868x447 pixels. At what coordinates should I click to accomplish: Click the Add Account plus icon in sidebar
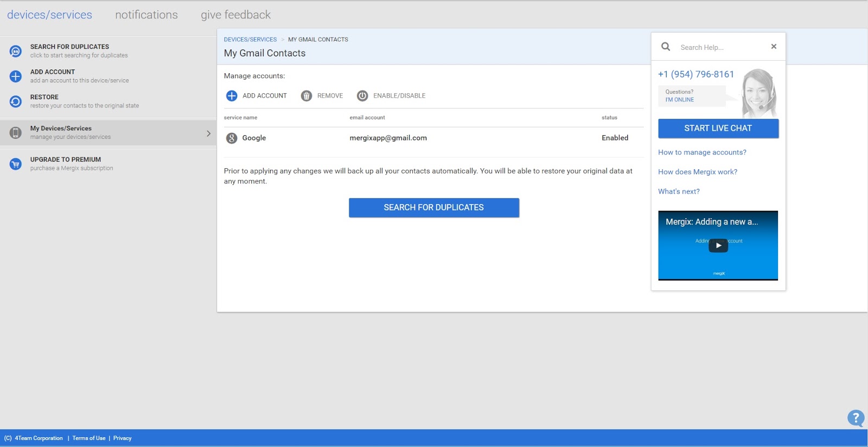pos(16,76)
